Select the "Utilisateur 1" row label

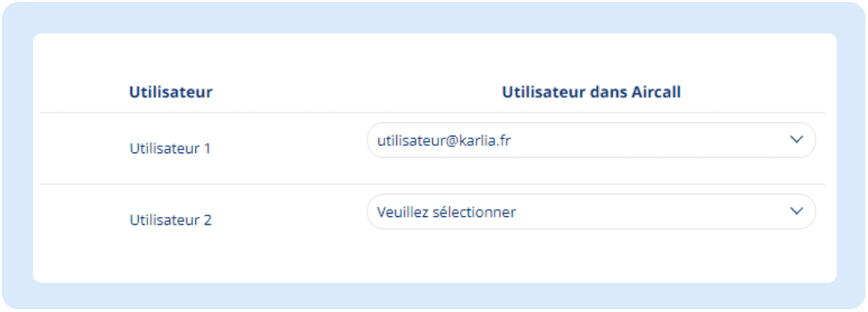coord(171,149)
